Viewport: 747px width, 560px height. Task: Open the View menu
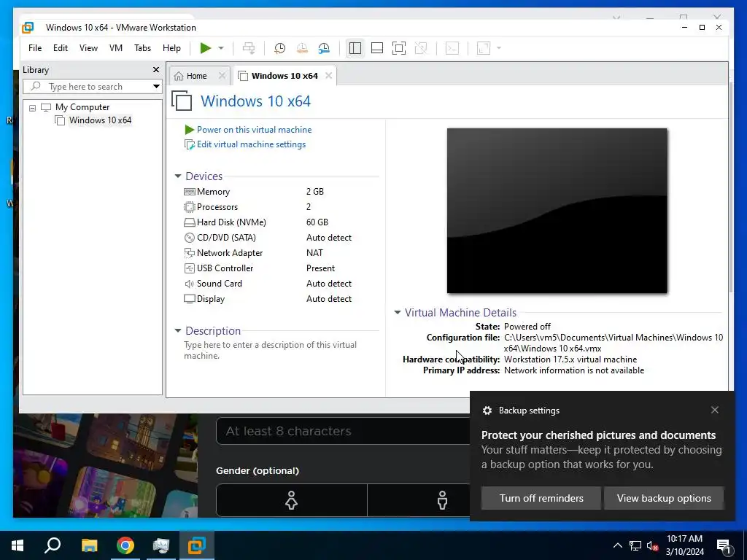point(88,48)
